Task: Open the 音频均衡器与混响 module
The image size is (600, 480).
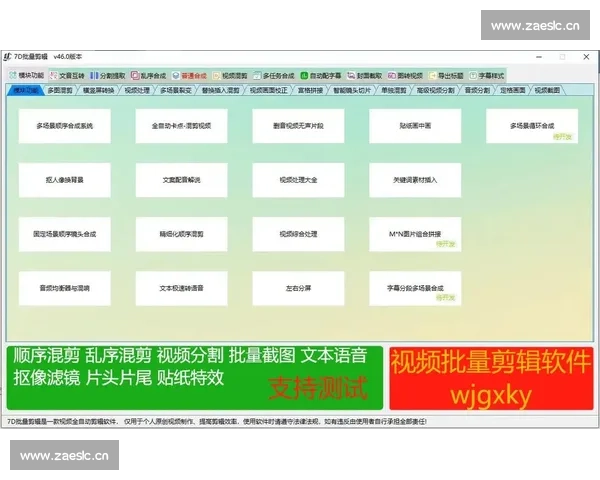Action: pyautogui.click(x=65, y=288)
